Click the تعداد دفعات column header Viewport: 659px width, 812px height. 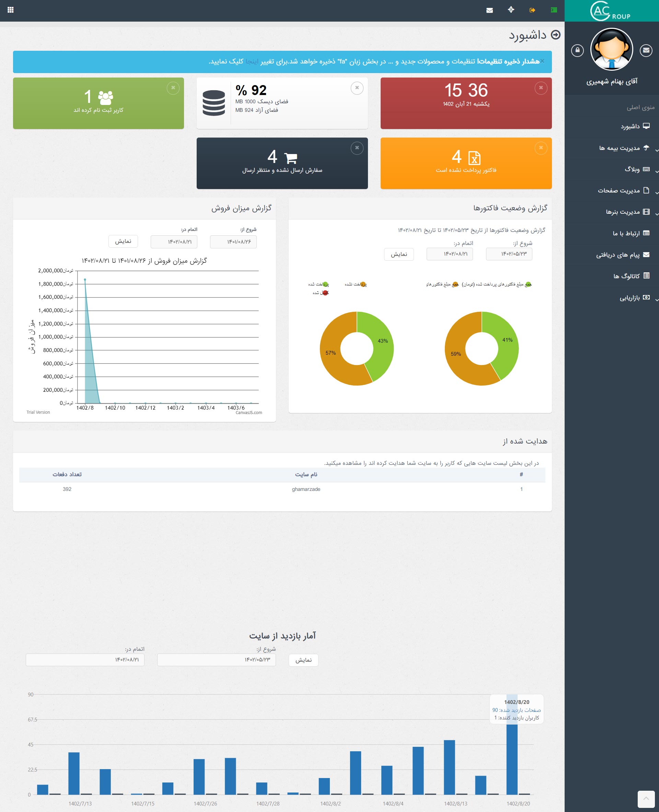(67, 474)
